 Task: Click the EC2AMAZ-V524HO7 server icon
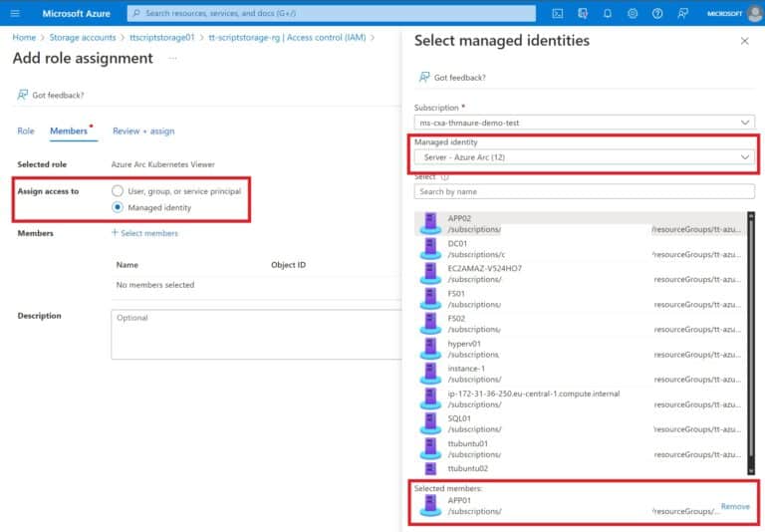(430, 273)
